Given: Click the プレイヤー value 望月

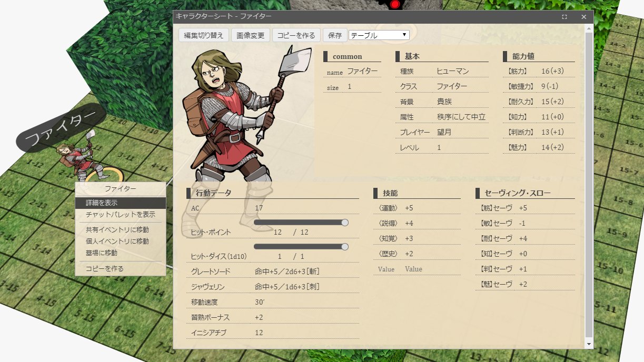Looking at the screenshot, I should [x=444, y=132].
